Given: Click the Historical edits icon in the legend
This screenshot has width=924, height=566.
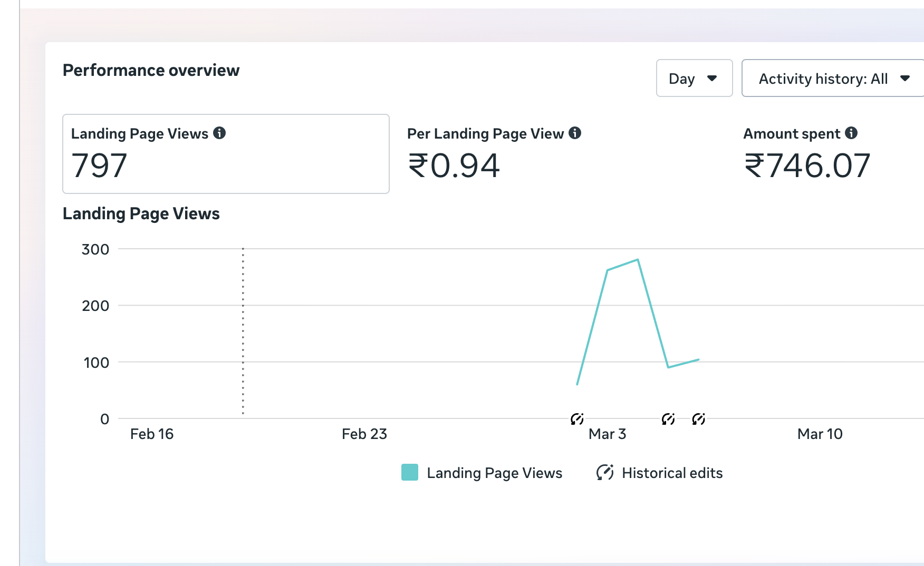Looking at the screenshot, I should [x=605, y=472].
